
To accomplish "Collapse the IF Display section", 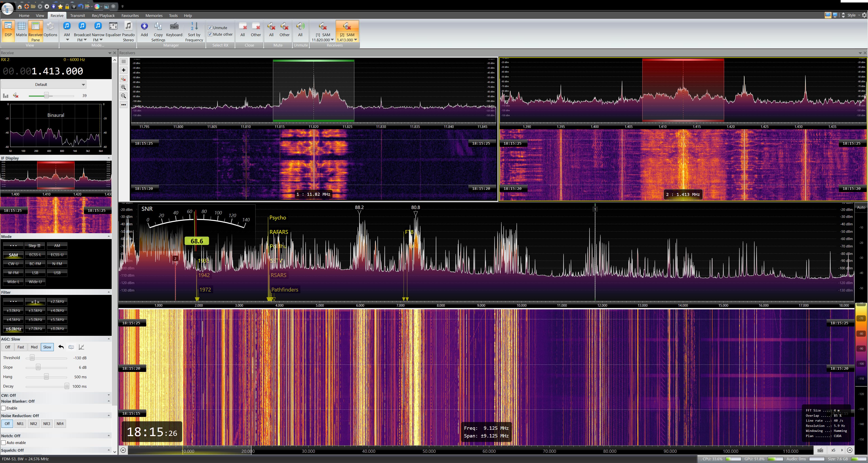I will pyautogui.click(x=108, y=158).
